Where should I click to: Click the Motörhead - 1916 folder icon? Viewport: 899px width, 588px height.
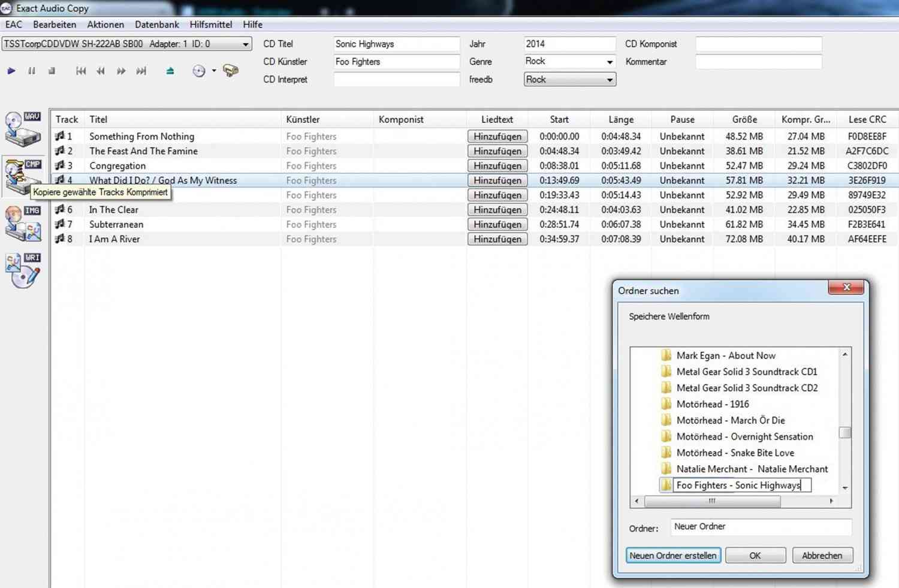click(x=666, y=404)
